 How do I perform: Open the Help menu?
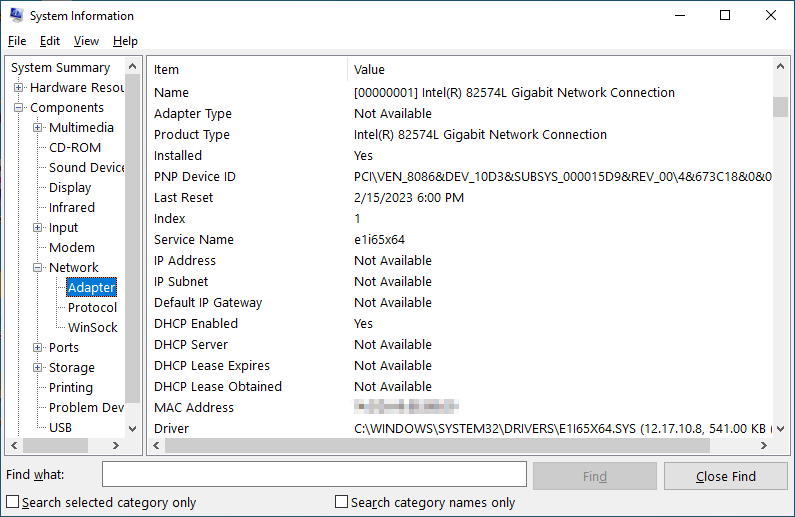[125, 41]
